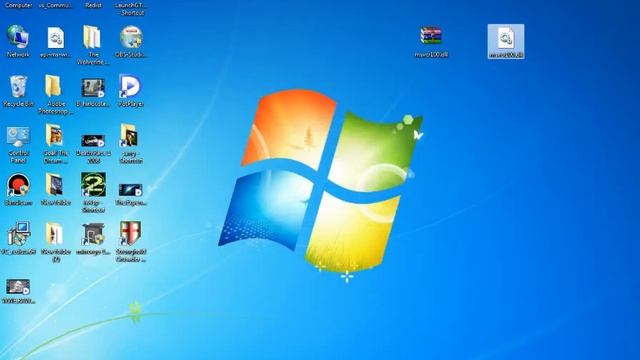Click the "LaunchGT... Shortcut" label
The image size is (640, 360).
131,9
